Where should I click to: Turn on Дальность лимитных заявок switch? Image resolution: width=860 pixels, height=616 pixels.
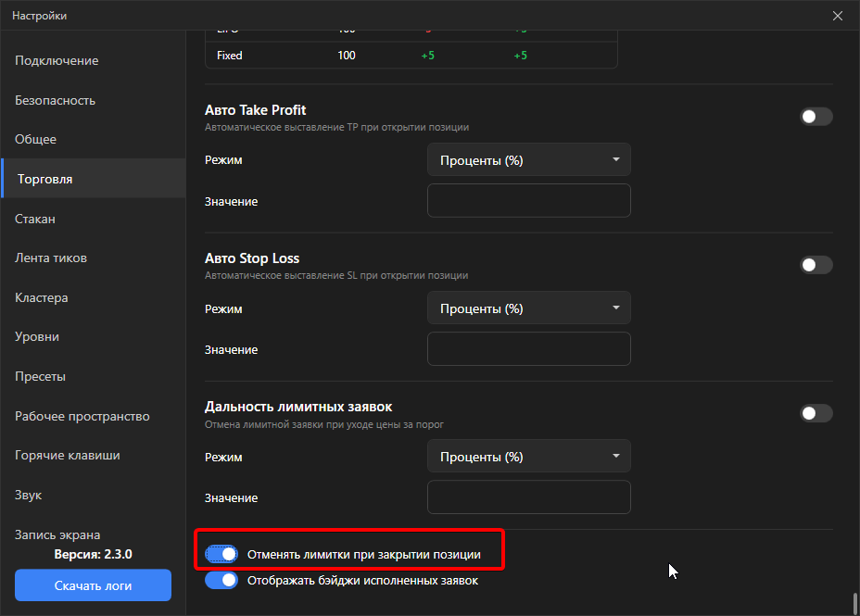(816, 413)
